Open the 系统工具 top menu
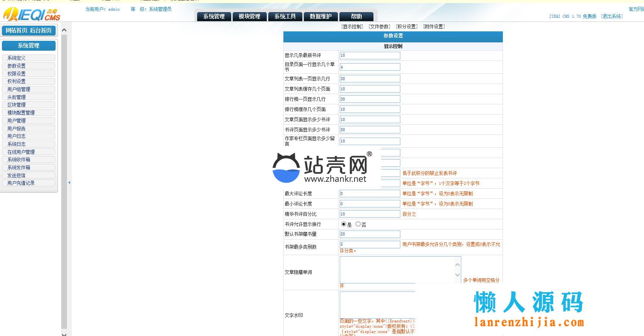This screenshot has width=644, height=336. tap(285, 17)
